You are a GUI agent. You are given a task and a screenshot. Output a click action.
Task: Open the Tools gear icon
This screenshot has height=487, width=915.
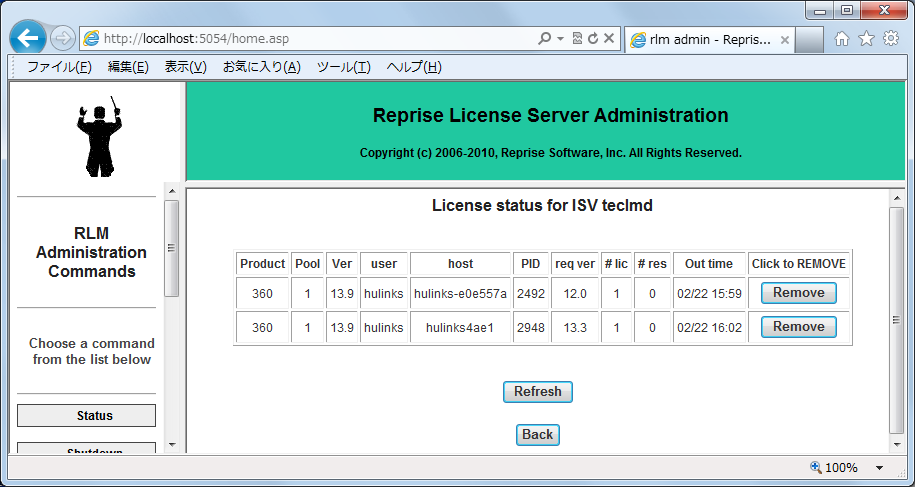(x=891, y=39)
